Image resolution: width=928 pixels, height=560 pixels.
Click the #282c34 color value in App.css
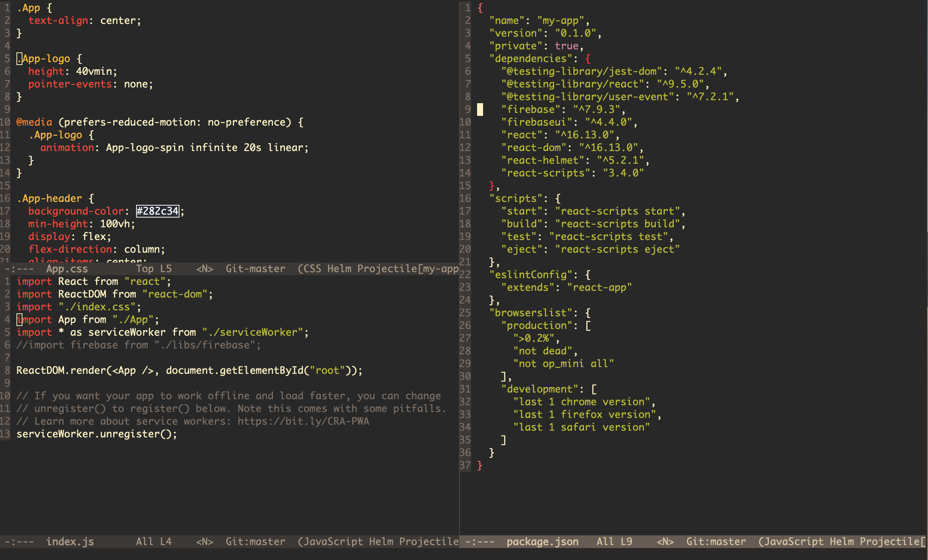point(157,211)
